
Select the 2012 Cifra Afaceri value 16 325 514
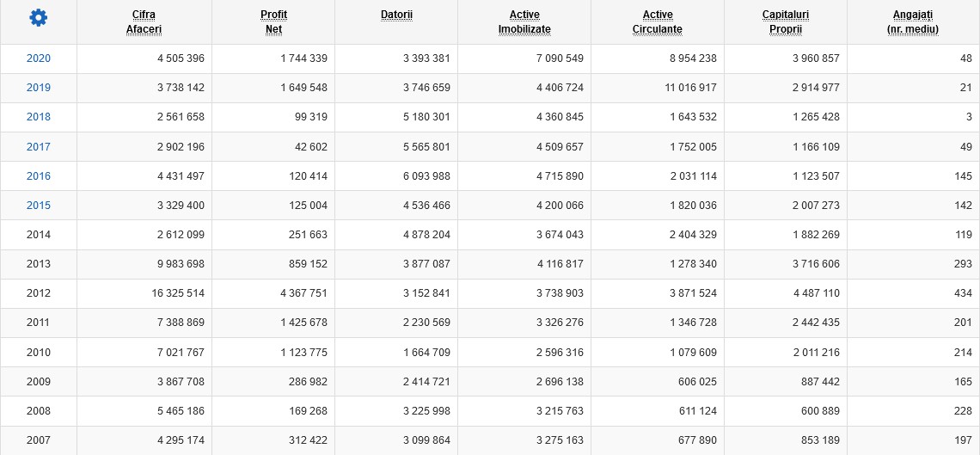(x=178, y=293)
